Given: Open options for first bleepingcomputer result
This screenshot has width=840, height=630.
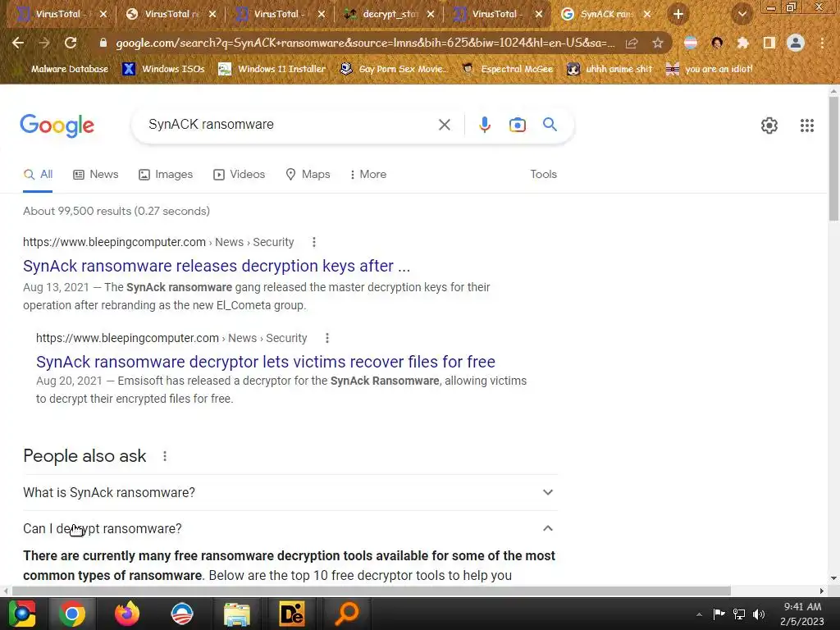Looking at the screenshot, I should click(314, 242).
